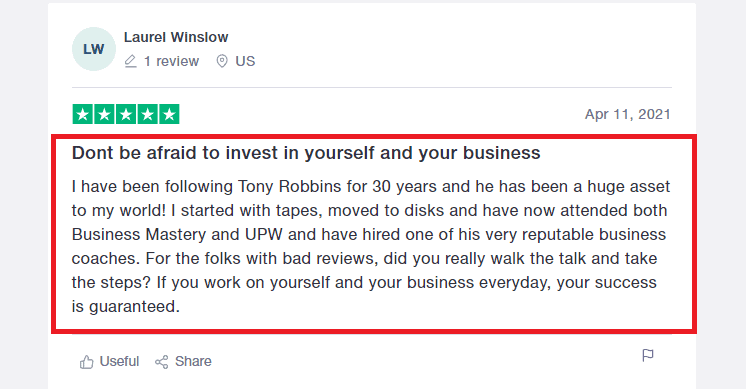Viewport: 746px width, 389px height.
Task: Click the location pin icon
Action: point(222,61)
